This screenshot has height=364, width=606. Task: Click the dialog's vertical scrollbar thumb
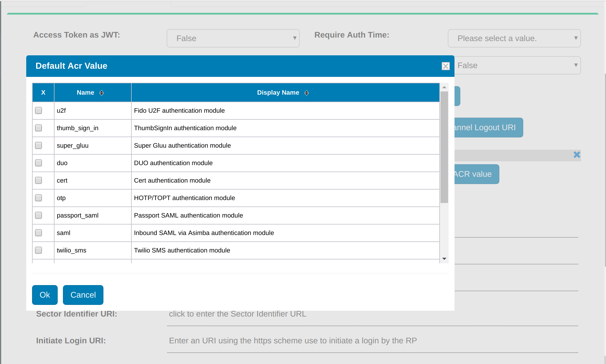tap(444, 147)
